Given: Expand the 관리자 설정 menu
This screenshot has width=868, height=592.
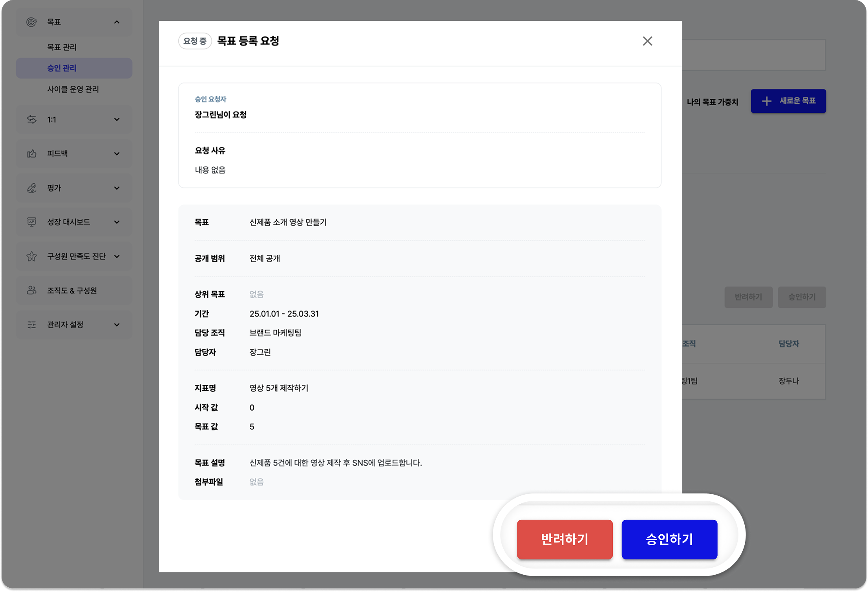Looking at the screenshot, I should pyautogui.click(x=117, y=324).
